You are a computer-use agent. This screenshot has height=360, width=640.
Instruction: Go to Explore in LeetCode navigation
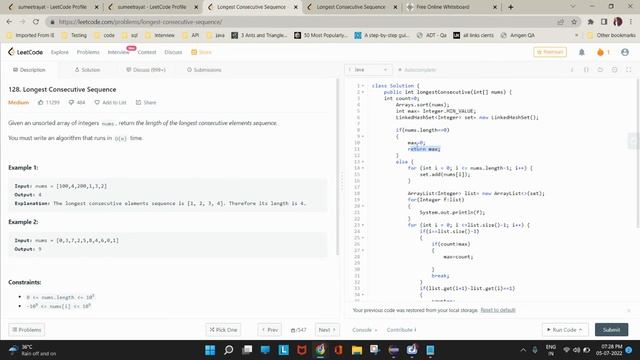click(x=60, y=52)
